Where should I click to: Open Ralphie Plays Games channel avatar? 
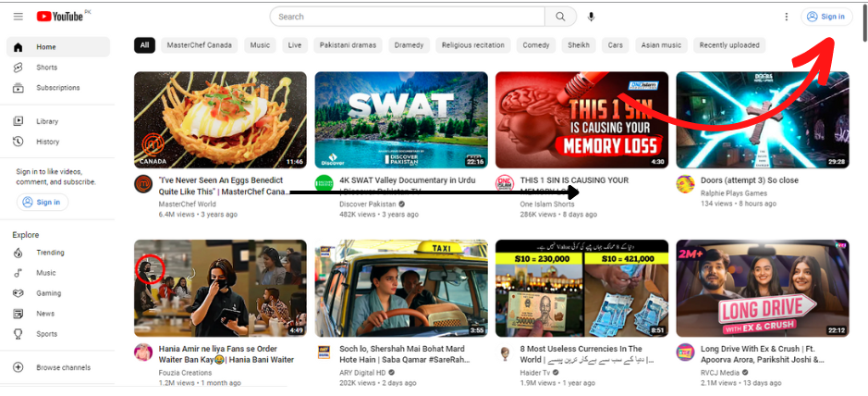[x=685, y=184]
